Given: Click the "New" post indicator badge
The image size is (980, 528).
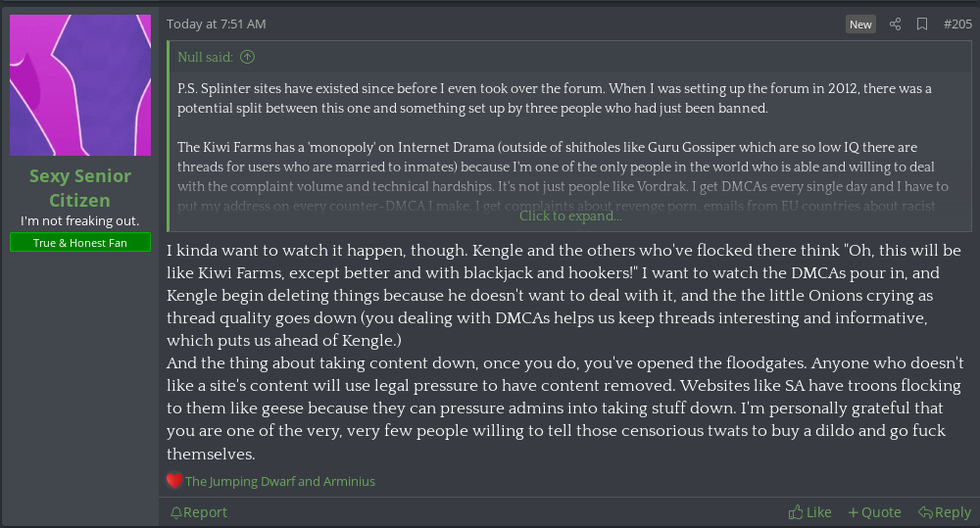Looking at the screenshot, I should click(x=860, y=24).
